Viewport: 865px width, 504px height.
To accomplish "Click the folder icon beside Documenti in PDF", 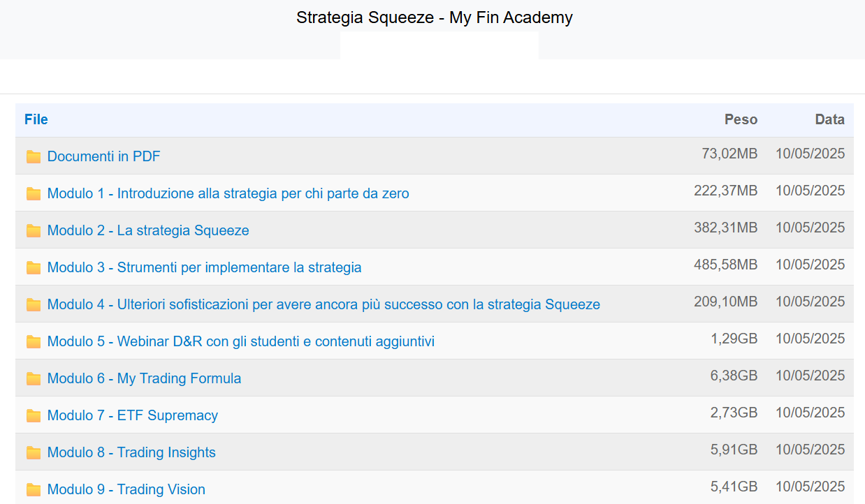I will (x=34, y=156).
